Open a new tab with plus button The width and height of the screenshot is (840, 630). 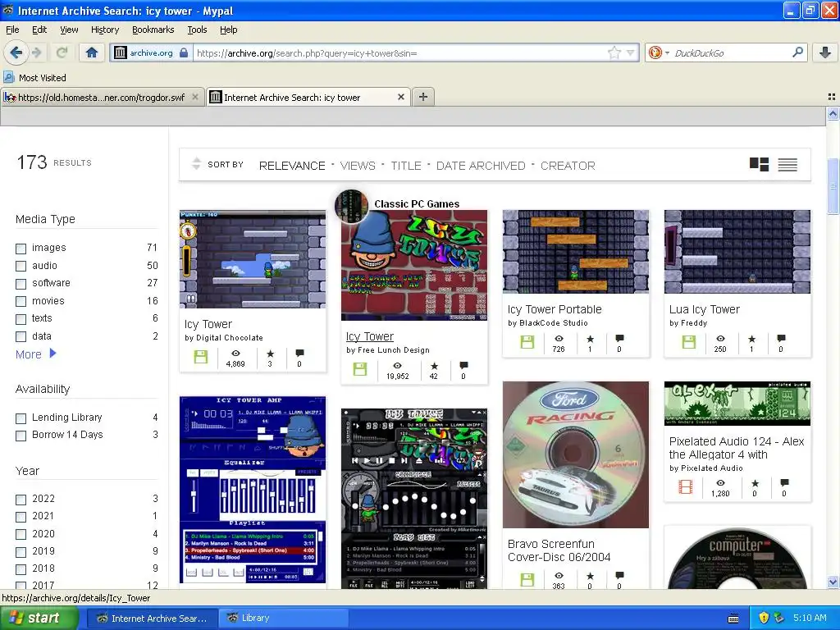pos(423,97)
